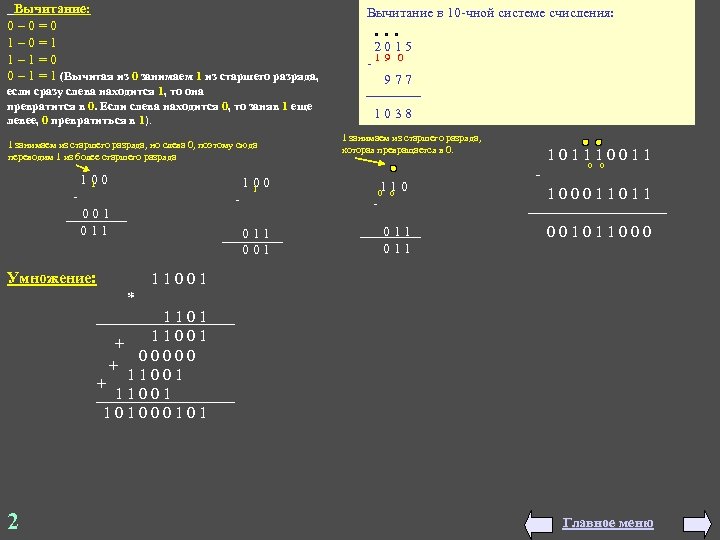Click the result 001011000

click(x=599, y=231)
